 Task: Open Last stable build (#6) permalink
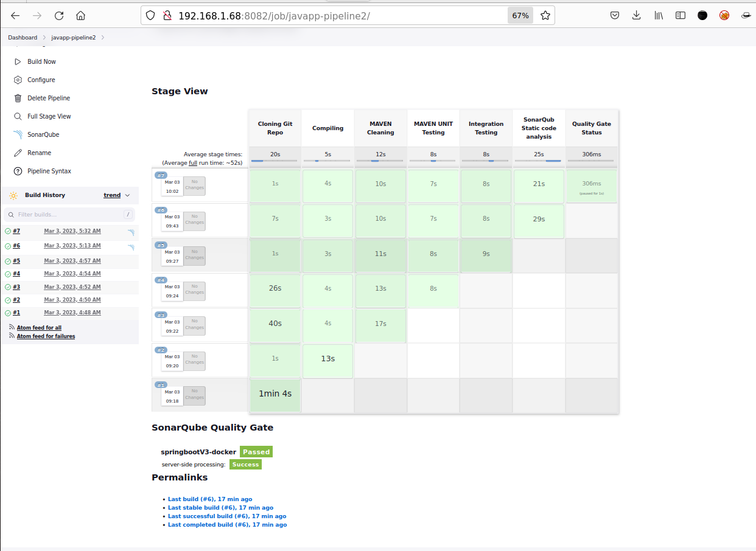point(220,507)
